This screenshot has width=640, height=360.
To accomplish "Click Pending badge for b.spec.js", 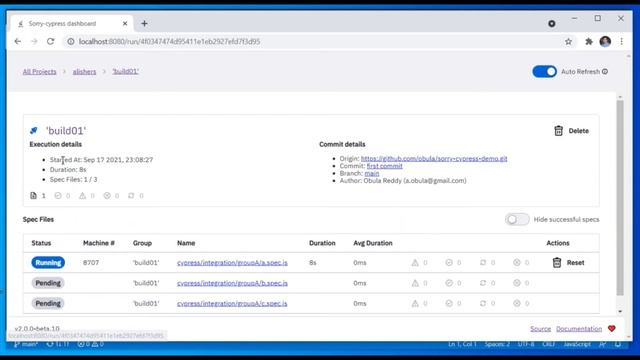I will [x=48, y=283].
